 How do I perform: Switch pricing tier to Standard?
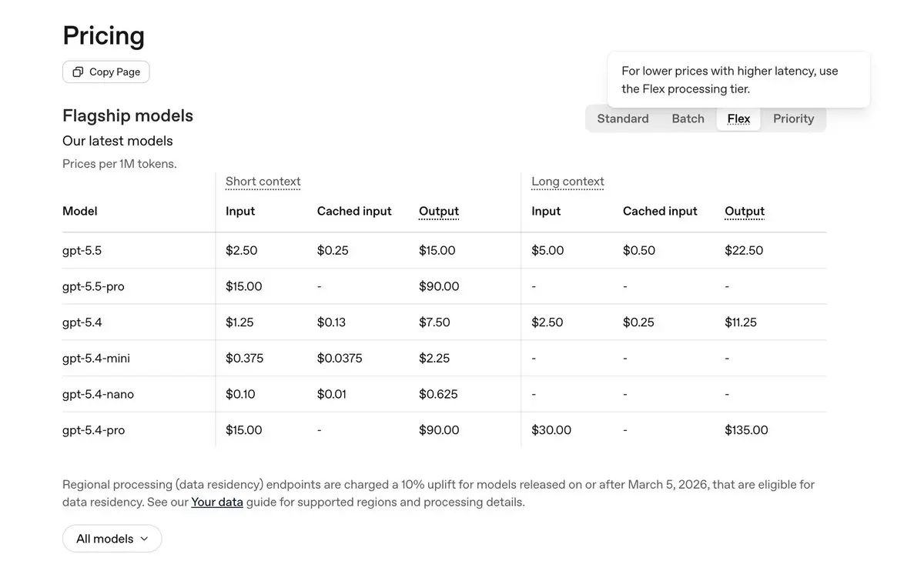(x=623, y=119)
